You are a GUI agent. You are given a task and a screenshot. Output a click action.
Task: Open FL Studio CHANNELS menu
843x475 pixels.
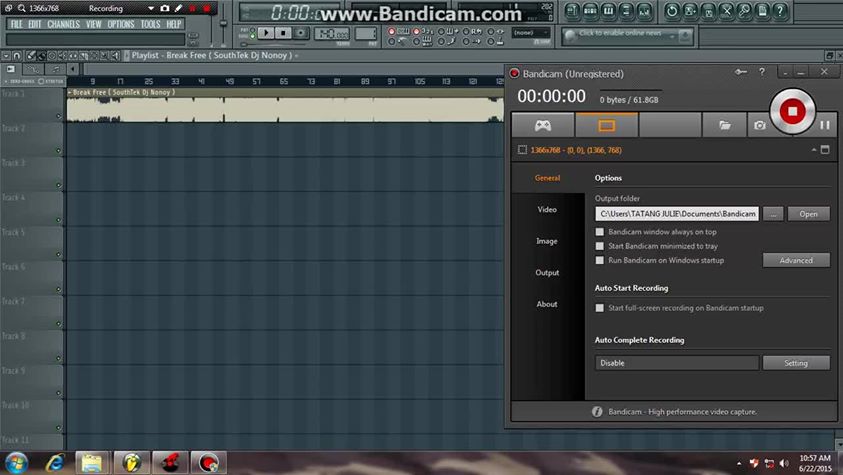coord(63,24)
